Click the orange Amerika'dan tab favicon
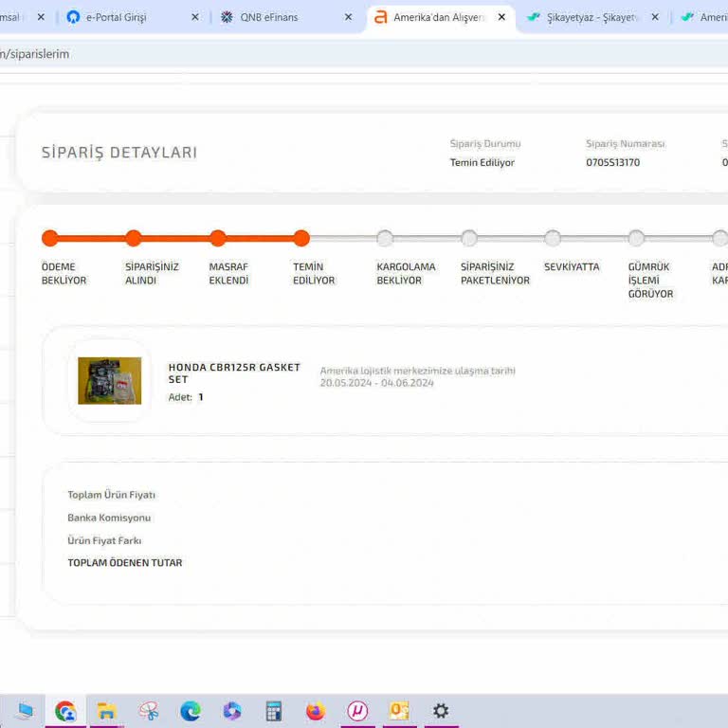Viewport: 728px width, 728px height. coord(380,18)
